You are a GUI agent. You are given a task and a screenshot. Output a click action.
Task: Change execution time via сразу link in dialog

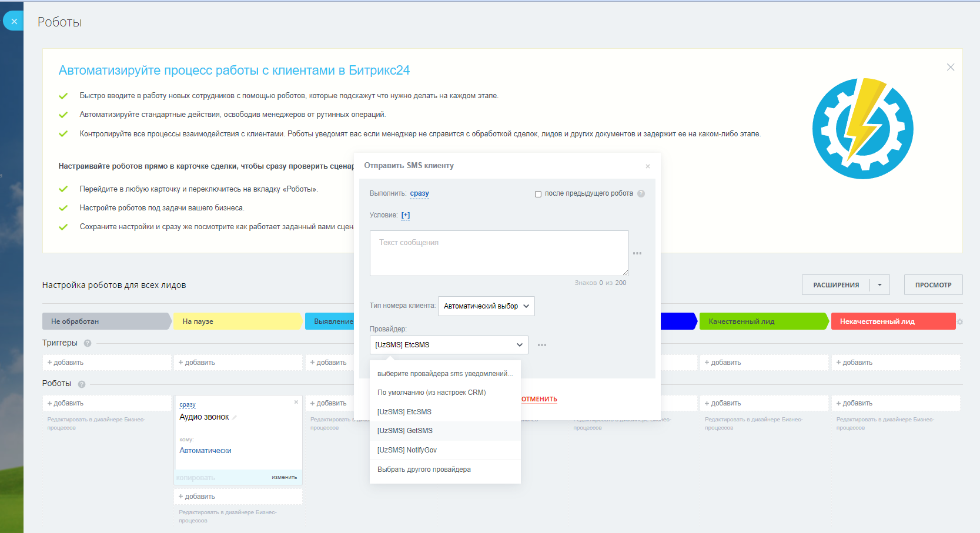[419, 193]
